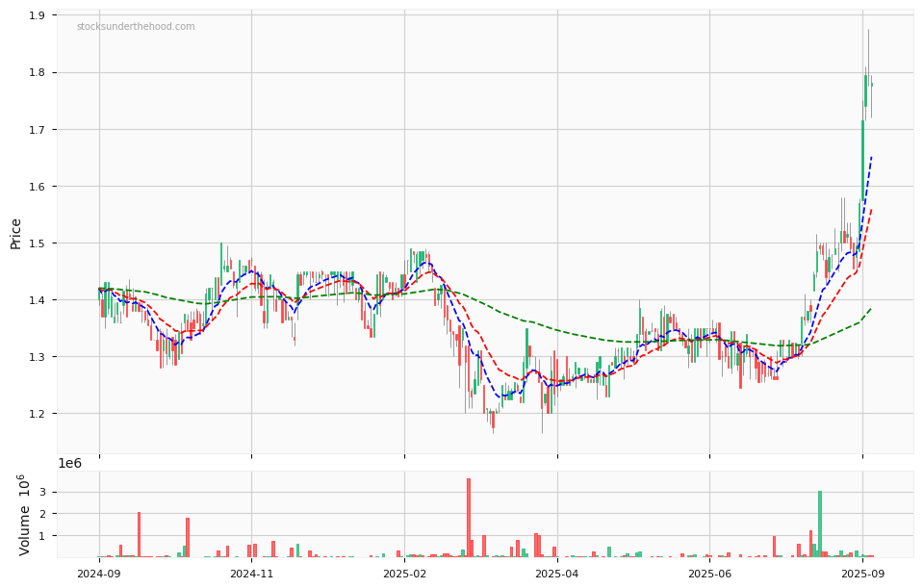Click the 2024-09 date axis label
923x588 pixels.
[99, 573]
